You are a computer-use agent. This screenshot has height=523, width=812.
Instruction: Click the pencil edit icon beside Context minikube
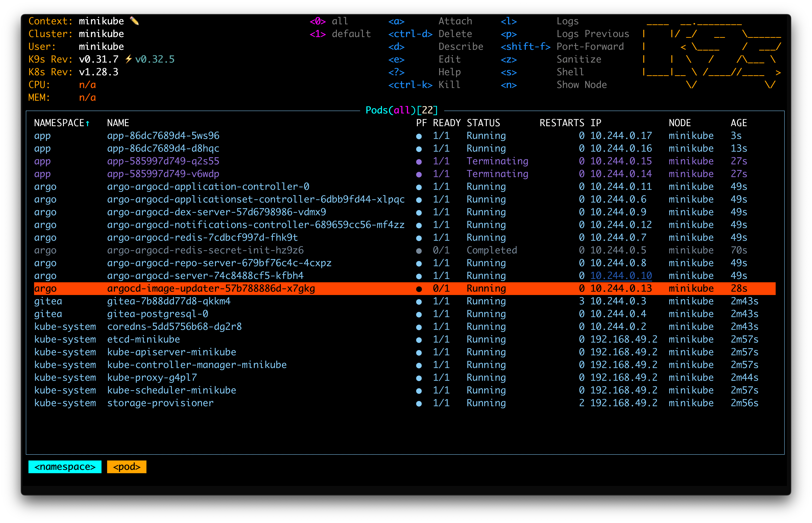tap(135, 20)
